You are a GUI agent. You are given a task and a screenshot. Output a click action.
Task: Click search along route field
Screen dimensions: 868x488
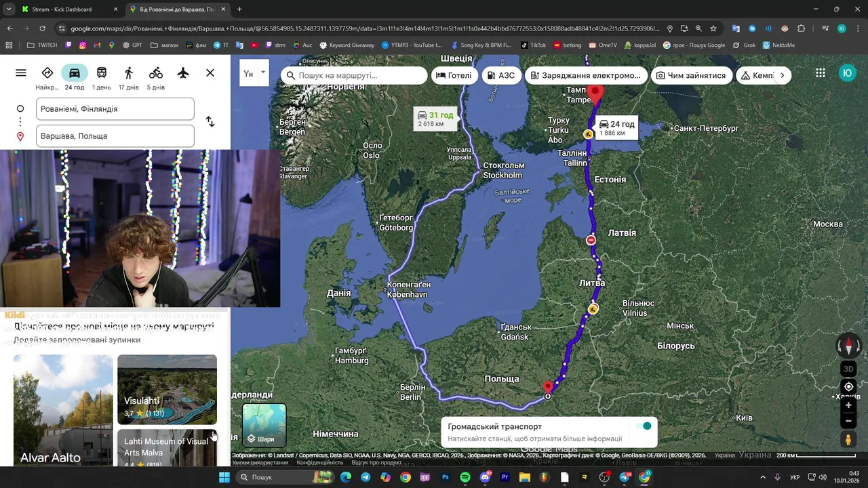click(354, 75)
